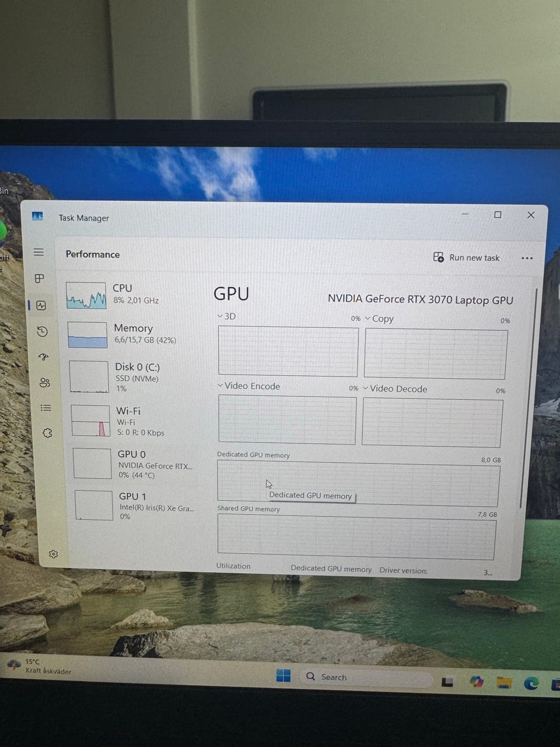This screenshot has width=560, height=747.
Task: Open the weather widget showing 15°C
Action: (x=38, y=666)
